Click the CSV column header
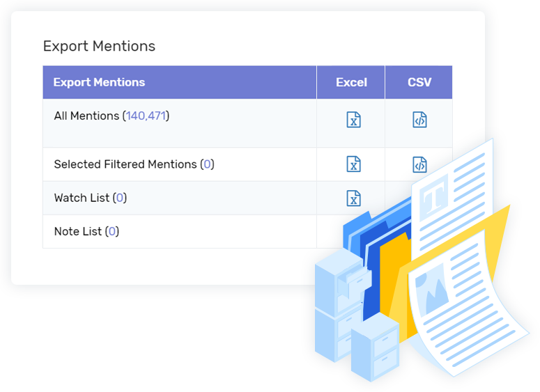 [419, 82]
